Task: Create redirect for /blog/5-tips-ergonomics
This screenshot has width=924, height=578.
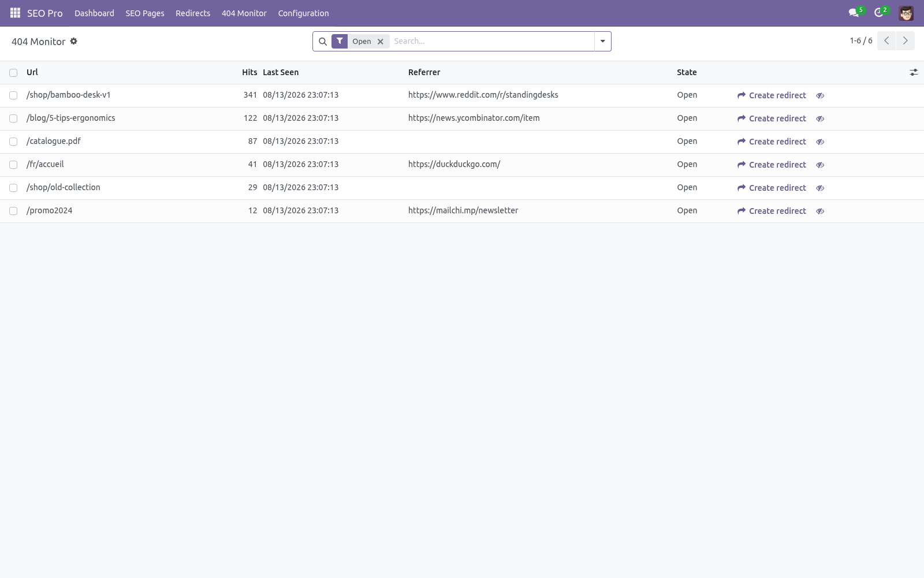Action: (x=772, y=118)
